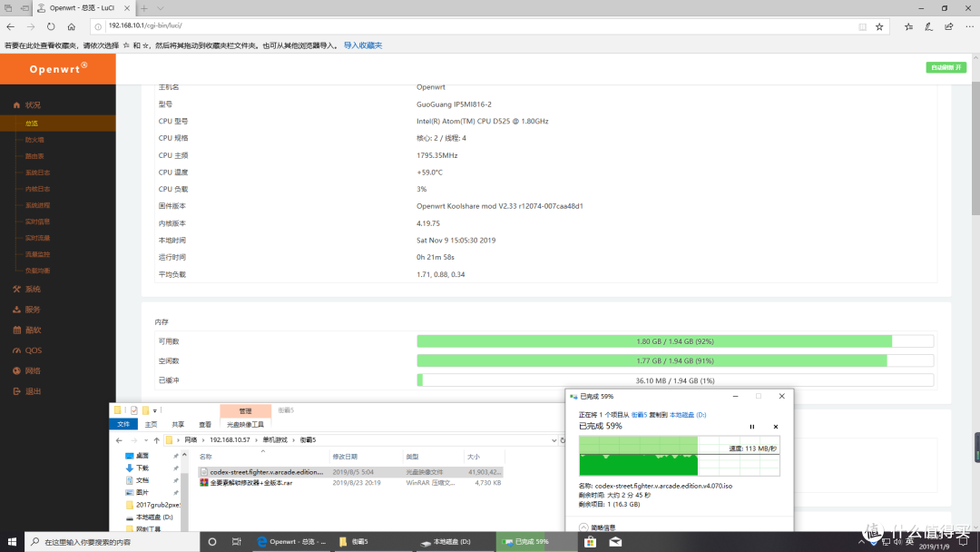Click browser refresh button
Screen dimensions: 980x552
point(51,26)
